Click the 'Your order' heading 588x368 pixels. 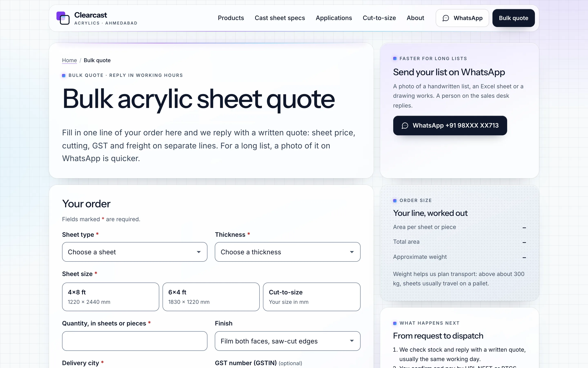pyautogui.click(x=86, y=204)
